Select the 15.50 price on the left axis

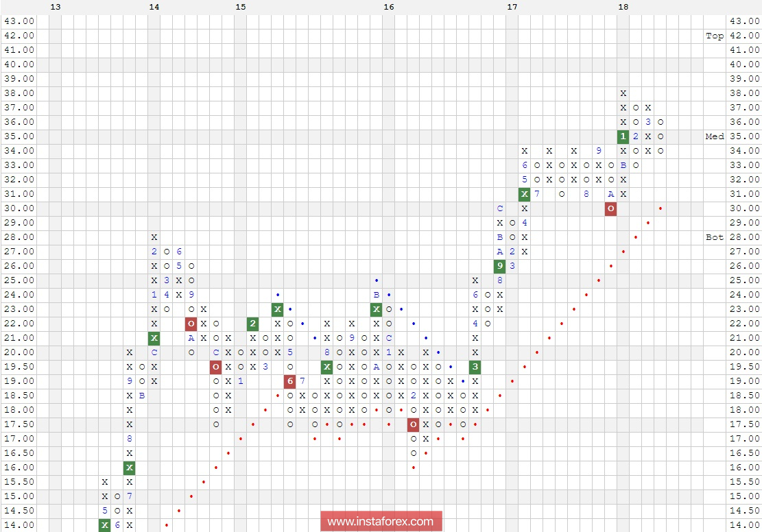pyautogui.click(x=19, y=482)
